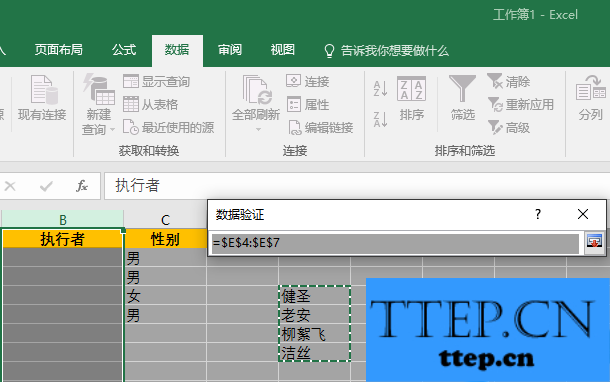Expand the 全部刷新 dropdown arrow
Image resolution: width=610 pixels, height=382 pixels.
tap(258, 129)
